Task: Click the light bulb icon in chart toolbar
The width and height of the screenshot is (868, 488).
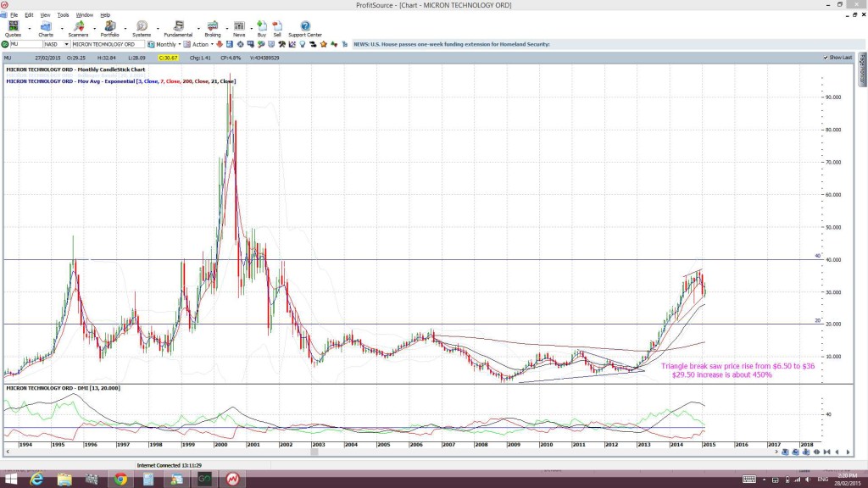Action: pos(303,44)
